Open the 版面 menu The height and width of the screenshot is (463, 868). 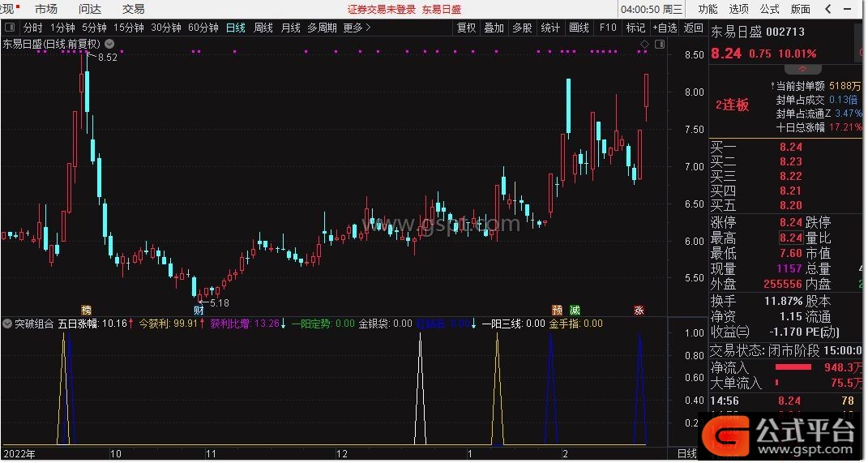[801, 9]
